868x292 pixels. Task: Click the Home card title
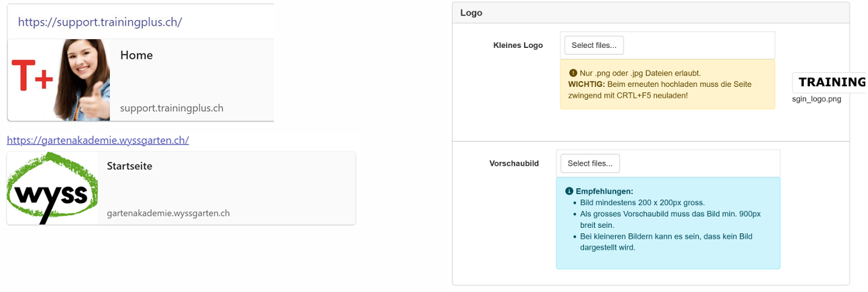point(136,55)
